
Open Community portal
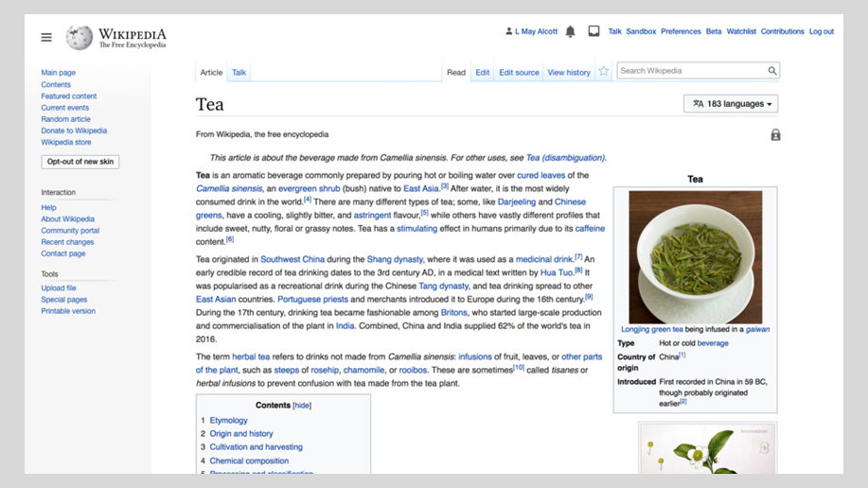coord(70,231)
